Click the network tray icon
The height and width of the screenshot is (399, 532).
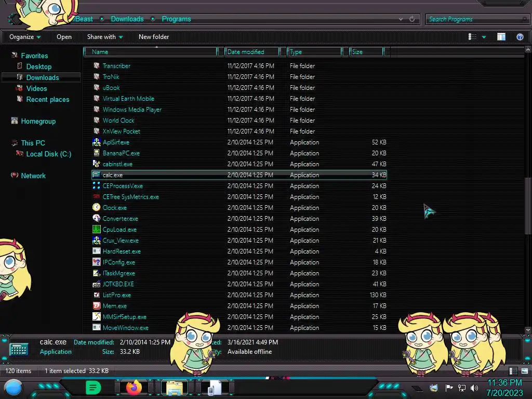coord(462,388)
